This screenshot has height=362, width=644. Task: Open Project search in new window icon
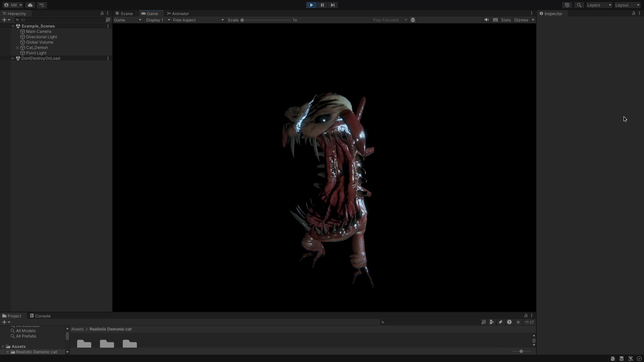coord(484,322)
